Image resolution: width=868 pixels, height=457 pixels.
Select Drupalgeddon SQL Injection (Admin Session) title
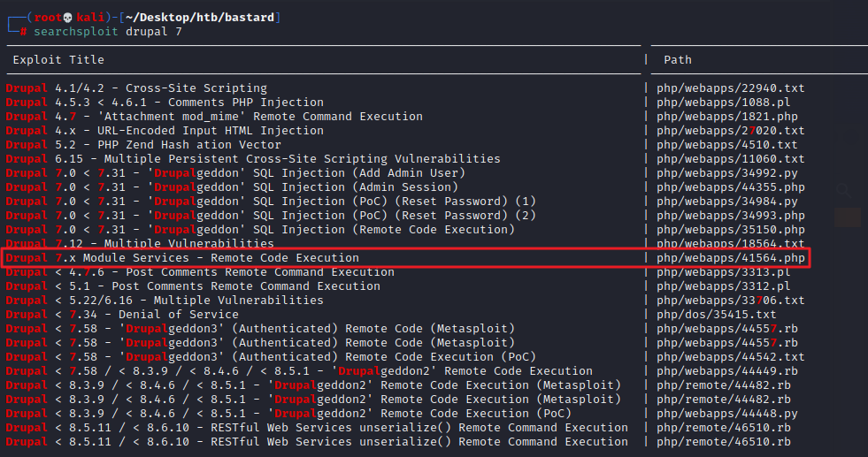(232, 187)
